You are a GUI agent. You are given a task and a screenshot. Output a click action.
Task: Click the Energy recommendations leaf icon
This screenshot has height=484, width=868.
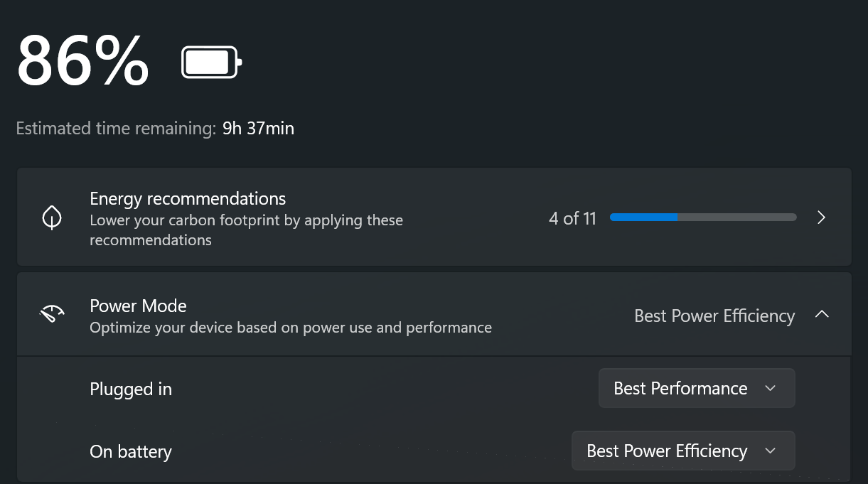[x=52, y=217]
